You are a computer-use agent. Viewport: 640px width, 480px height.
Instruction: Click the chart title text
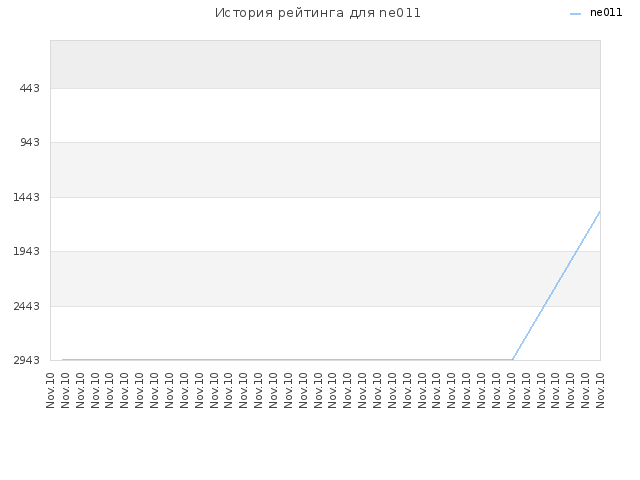click(x=318, y=13)
